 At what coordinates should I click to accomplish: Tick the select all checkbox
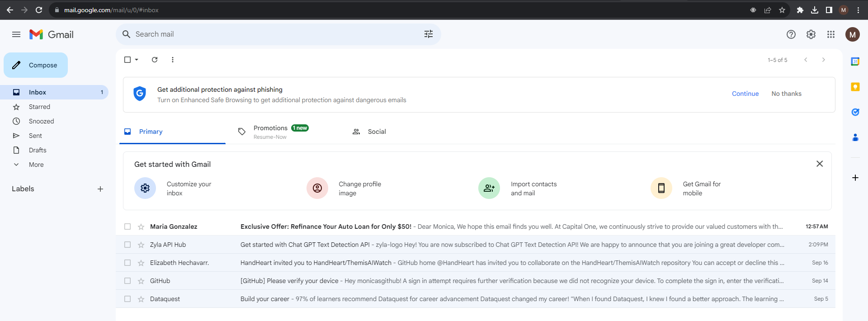click(127, 60)
